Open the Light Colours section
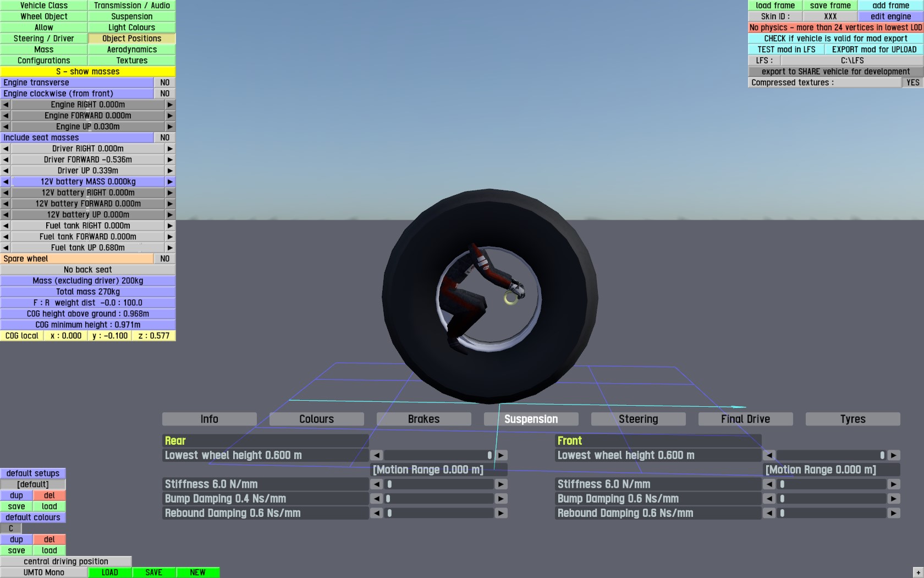This screenshot has width=924, height=578. pyautogui.click(x=132, y=28)
